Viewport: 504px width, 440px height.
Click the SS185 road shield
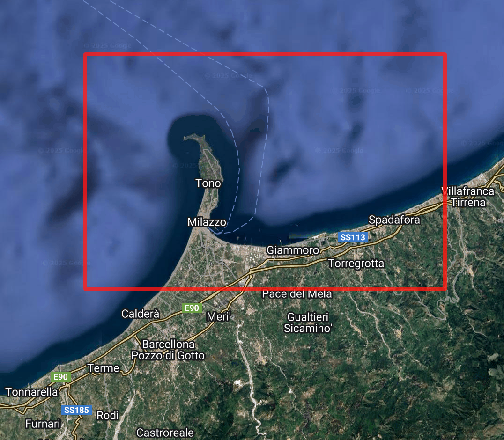(76, 410)
